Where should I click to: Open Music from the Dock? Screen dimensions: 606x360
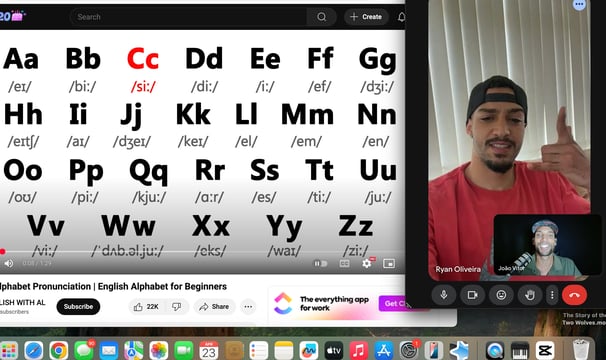click(359, 351)
